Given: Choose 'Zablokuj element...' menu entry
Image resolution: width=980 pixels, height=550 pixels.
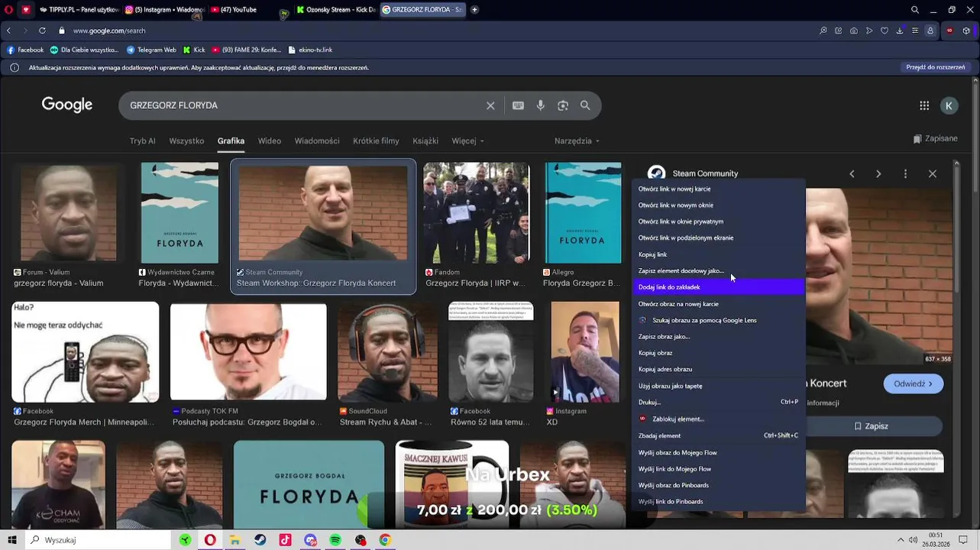Looking at the screenshot, I should 719,419.
